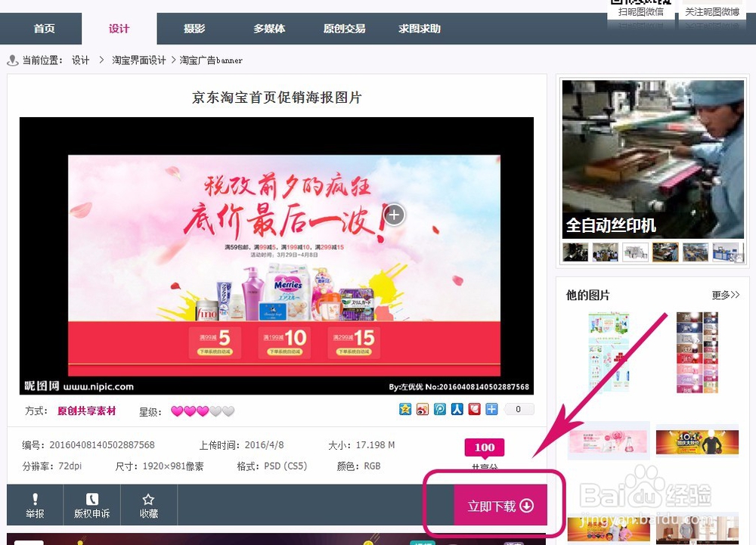The width and height of the screenshot is (756, 545).
Task: Click the 分辨率 72dpi text
Action: (x=51, y=466)
